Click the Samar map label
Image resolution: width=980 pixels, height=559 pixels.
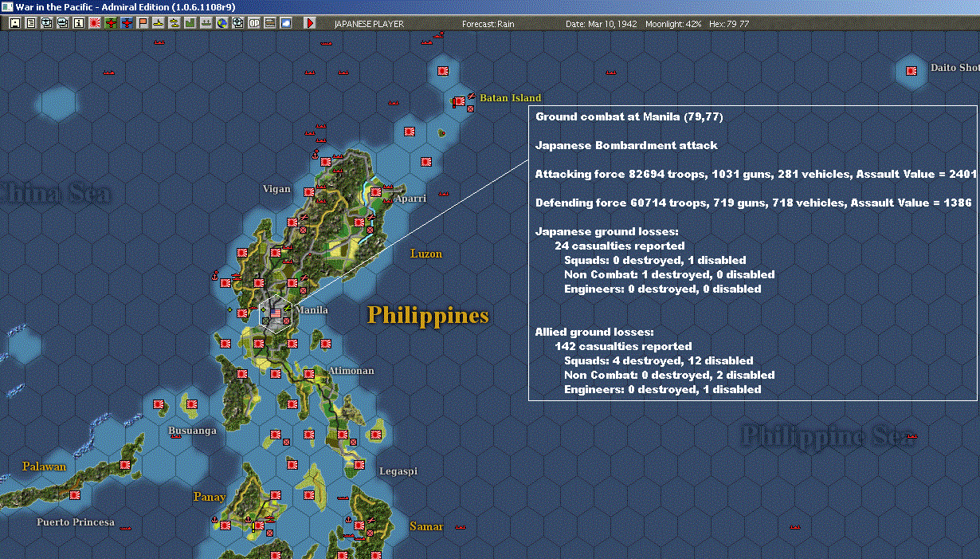pyautogui.click(x=426, y=526)
